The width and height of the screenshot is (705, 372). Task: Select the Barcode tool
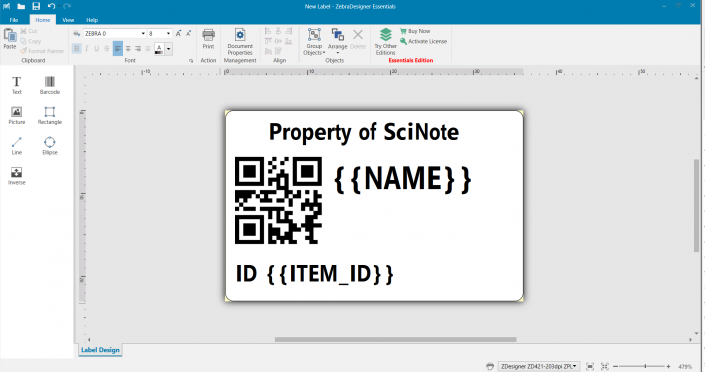(49, 85)
